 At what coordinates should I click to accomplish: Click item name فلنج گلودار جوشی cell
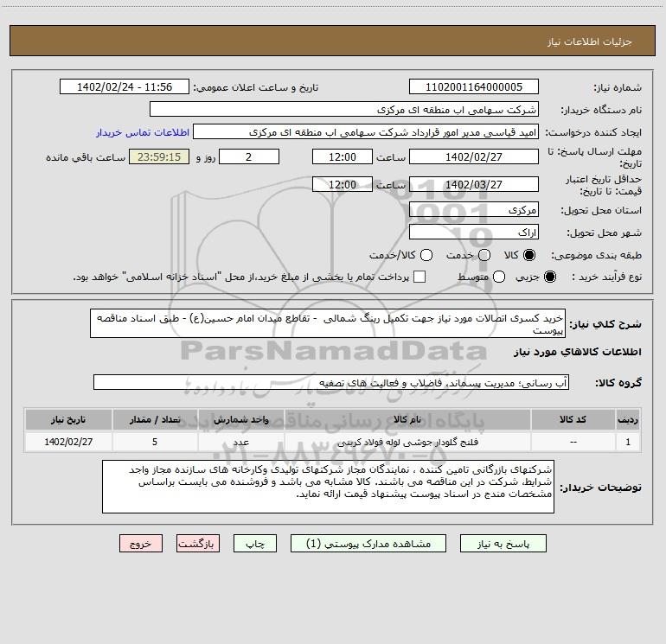(x=407, y=442)
